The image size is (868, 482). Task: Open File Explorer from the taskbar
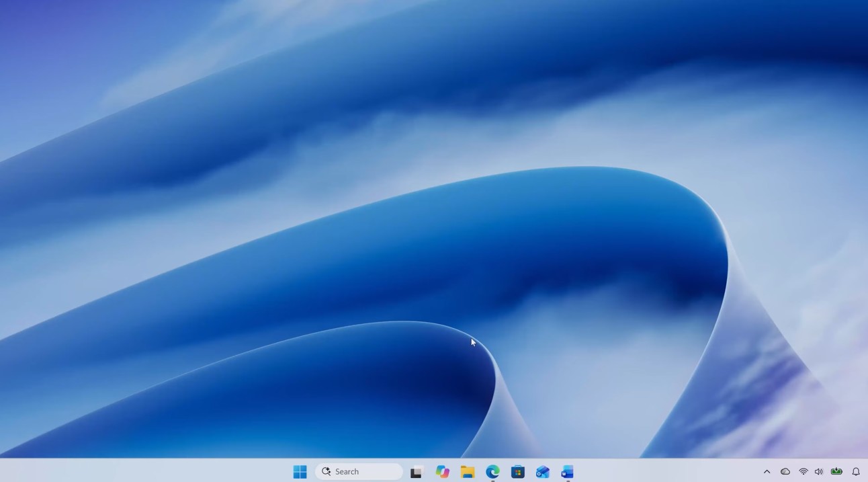click(x=468, y=472)
